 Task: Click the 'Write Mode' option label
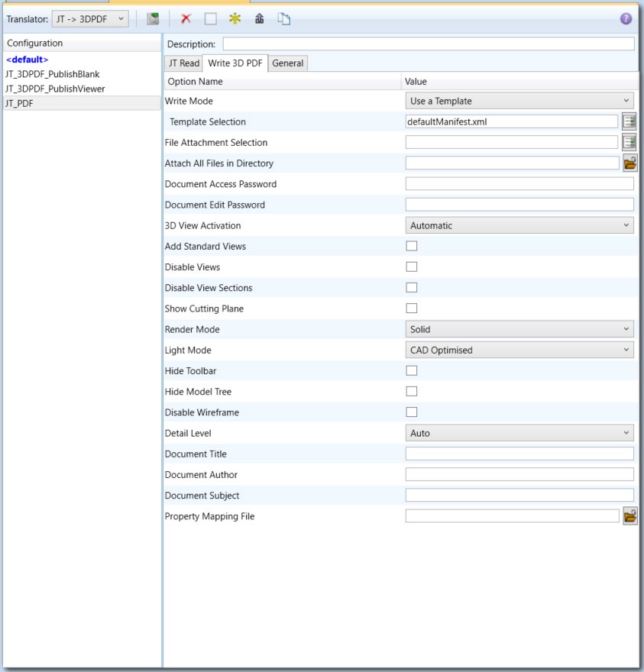click(x=189, y=101)
